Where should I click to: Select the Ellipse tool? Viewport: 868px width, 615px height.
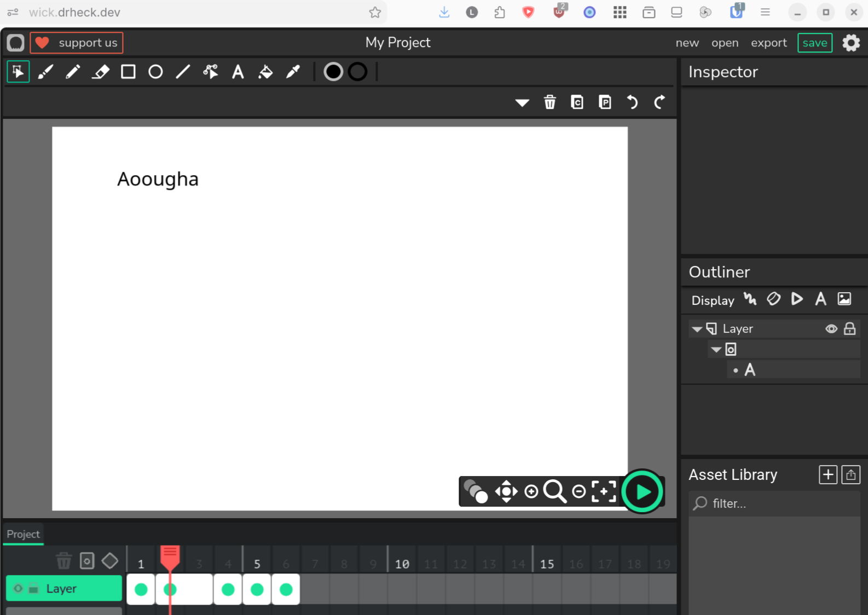(x=155, y=72)
